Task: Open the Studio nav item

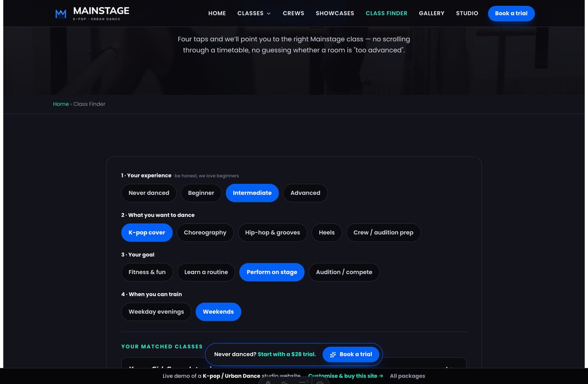Action: (467, 13)
